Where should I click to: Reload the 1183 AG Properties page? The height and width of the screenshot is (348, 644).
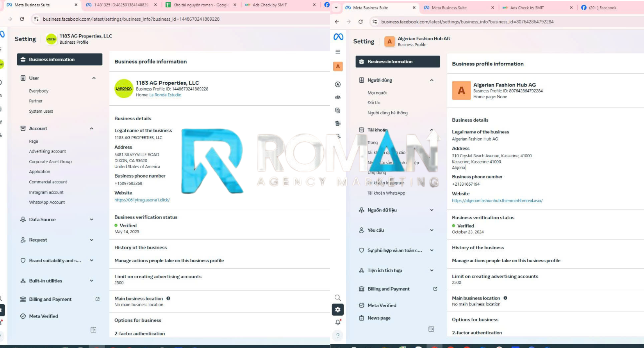pyautogui.click(x=22, y=19)
